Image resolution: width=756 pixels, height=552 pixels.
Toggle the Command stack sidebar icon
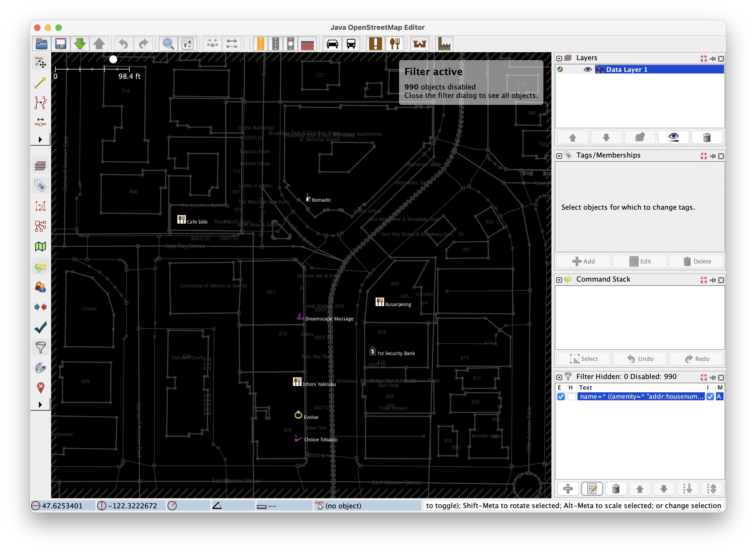tap(40, 267)
